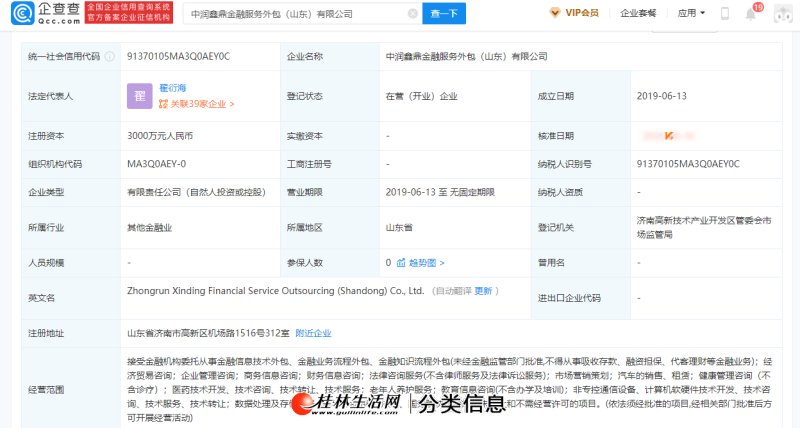
Task: Click registered capital 3000万元人民币
Action: click(160, 136)
